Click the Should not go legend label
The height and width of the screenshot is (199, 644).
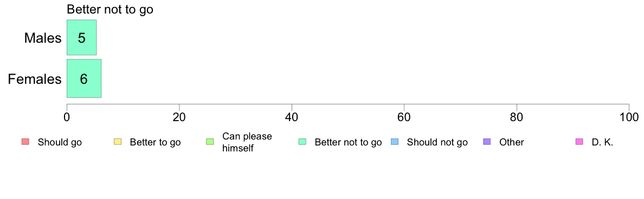click(437, 143)
